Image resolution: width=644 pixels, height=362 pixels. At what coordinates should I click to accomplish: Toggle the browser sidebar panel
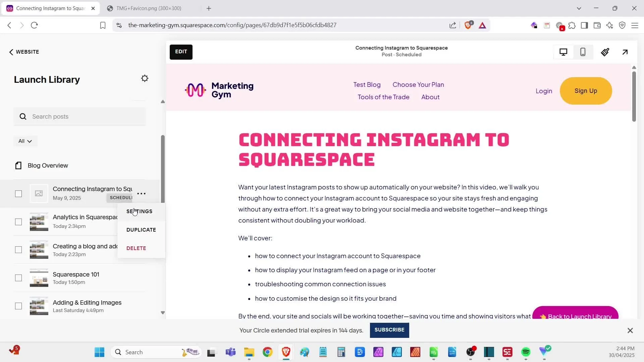tap(584, 25)
